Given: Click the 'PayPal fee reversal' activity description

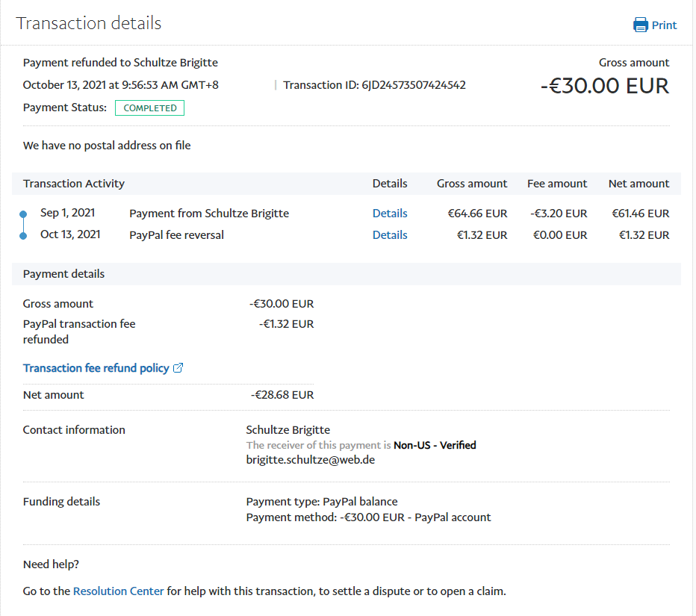Looking at the screenshot, I should pos(176,235).
